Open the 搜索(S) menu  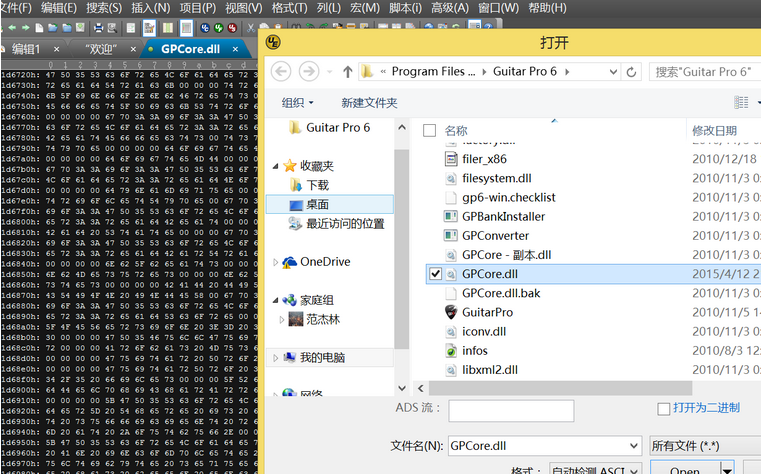coord(104,8)
